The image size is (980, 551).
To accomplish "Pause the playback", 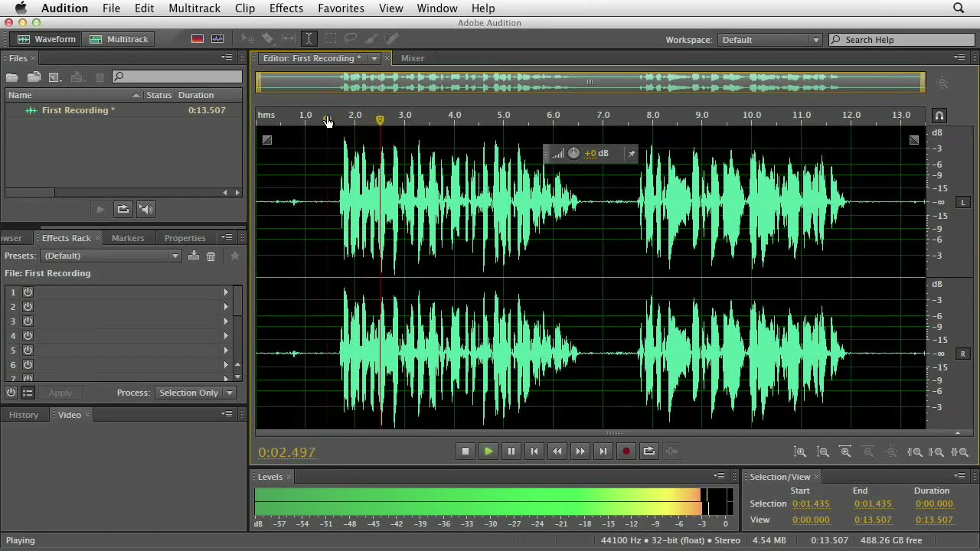I will click(x=511, y=452).
